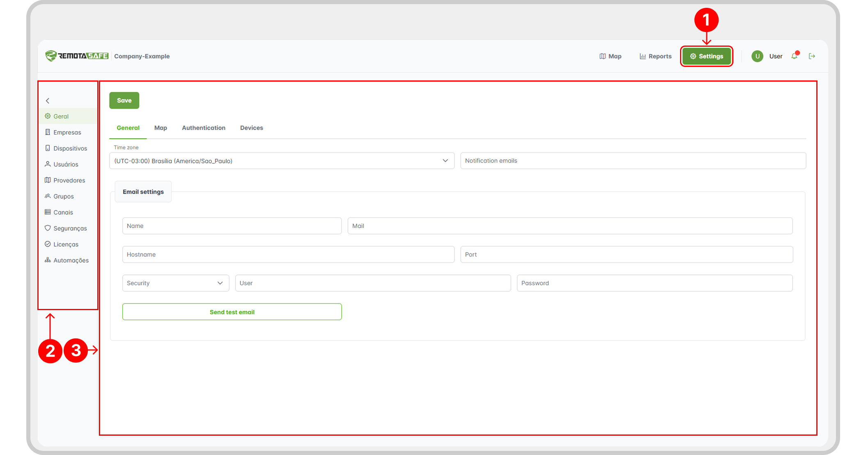
Task: Open Reports from the top navigation
Action: tap(655, 56)
